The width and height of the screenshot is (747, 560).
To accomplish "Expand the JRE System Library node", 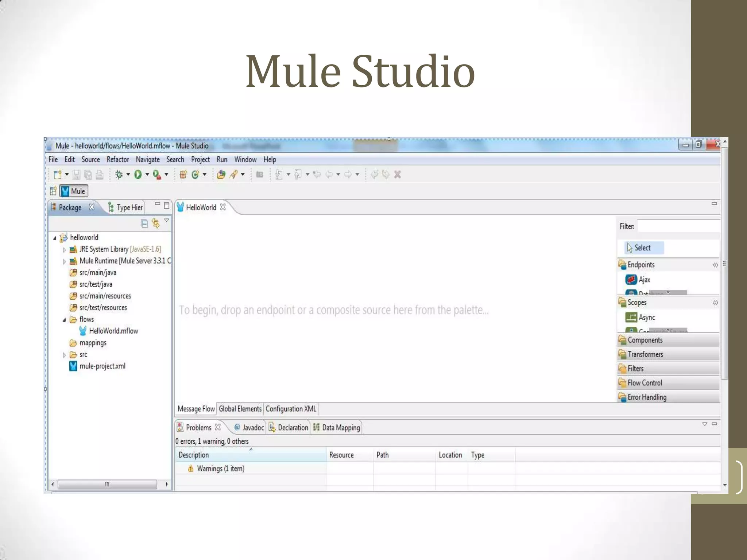I will [x=64, y=250].
